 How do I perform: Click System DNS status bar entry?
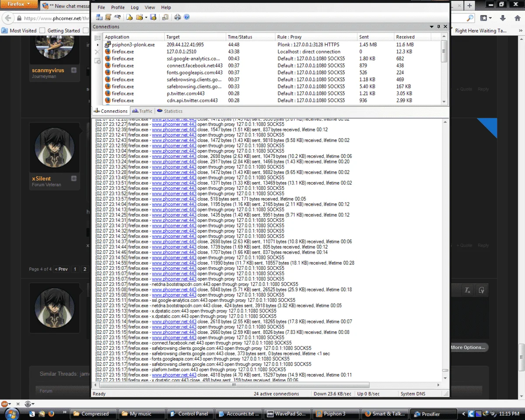click(413, 394)
